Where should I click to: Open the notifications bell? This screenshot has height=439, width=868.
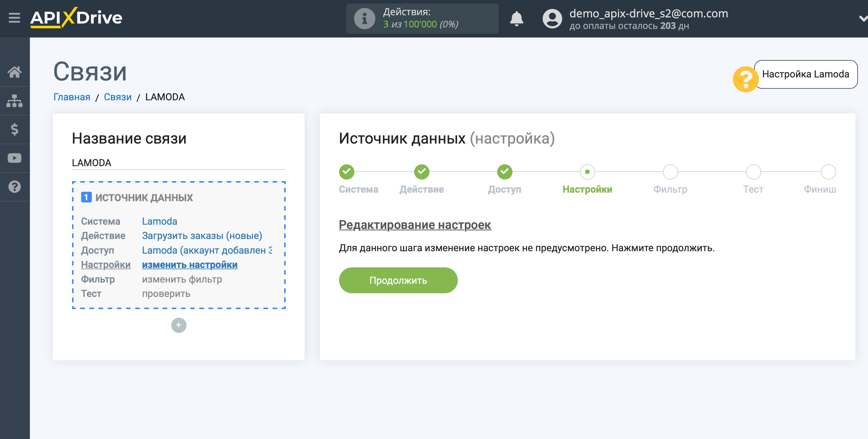pos(516,19)
